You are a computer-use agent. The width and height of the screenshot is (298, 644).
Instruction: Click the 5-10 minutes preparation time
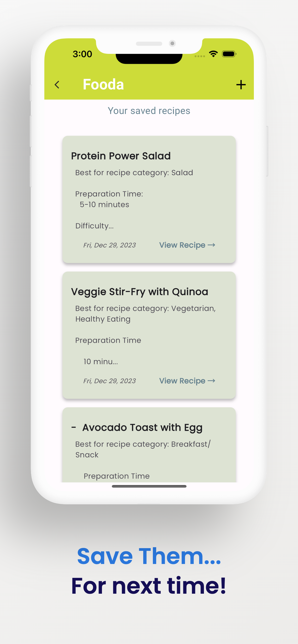[104, 205]
